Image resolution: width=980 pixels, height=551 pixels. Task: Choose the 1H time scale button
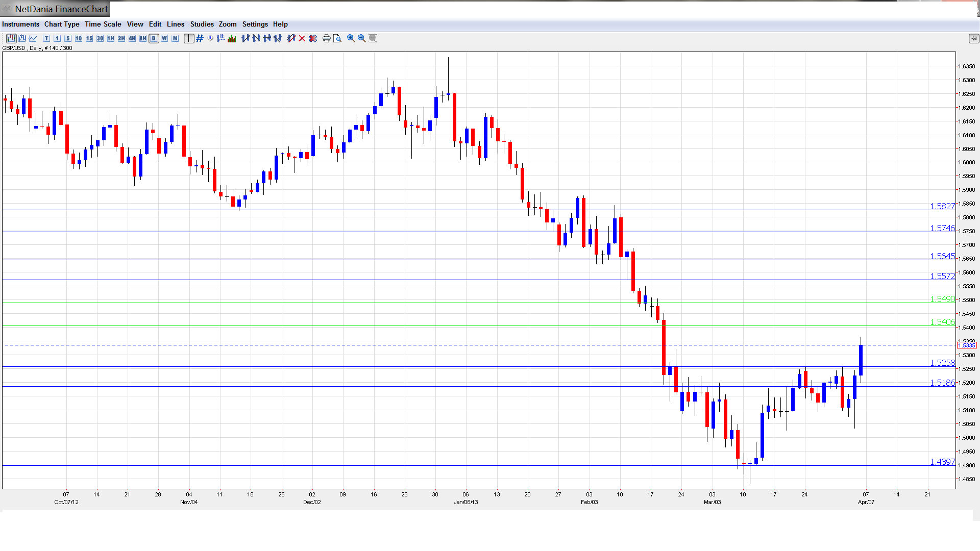coord(111,38)
